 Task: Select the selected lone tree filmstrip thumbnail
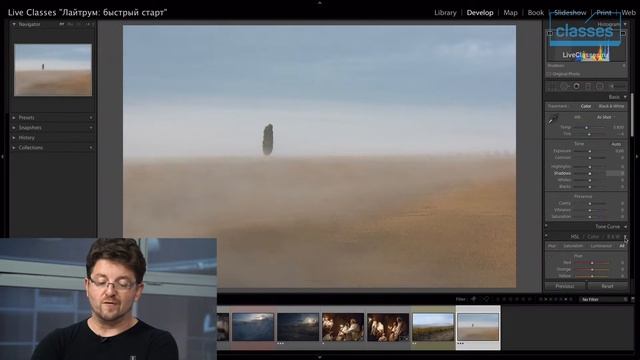478,327
